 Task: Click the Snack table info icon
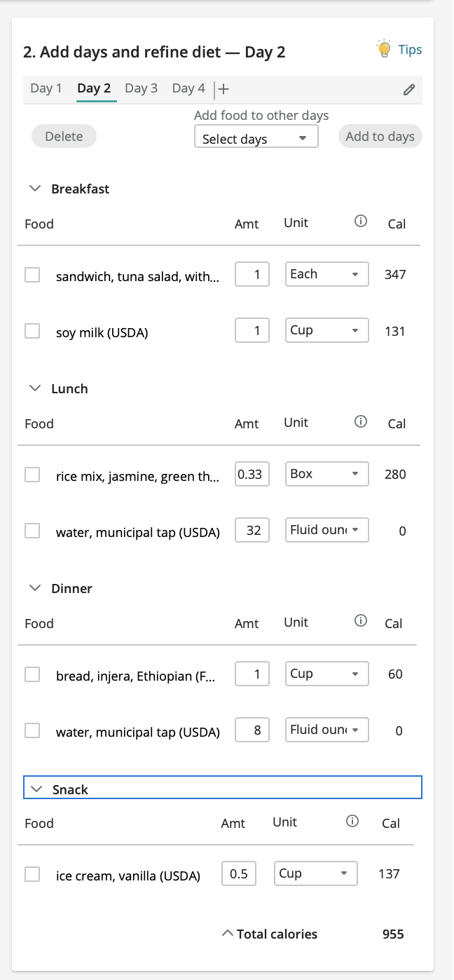tap(352, 821)
